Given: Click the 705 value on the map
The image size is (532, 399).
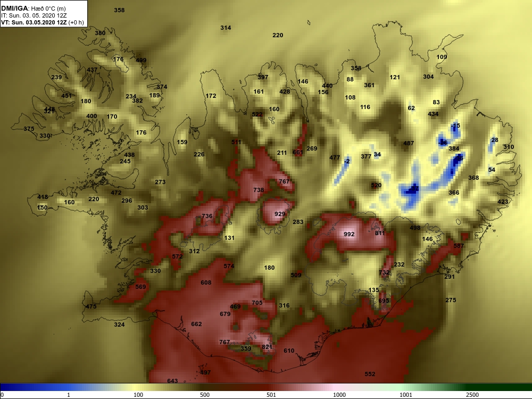Looking at the screenshot, I should (x=257, y=303).
